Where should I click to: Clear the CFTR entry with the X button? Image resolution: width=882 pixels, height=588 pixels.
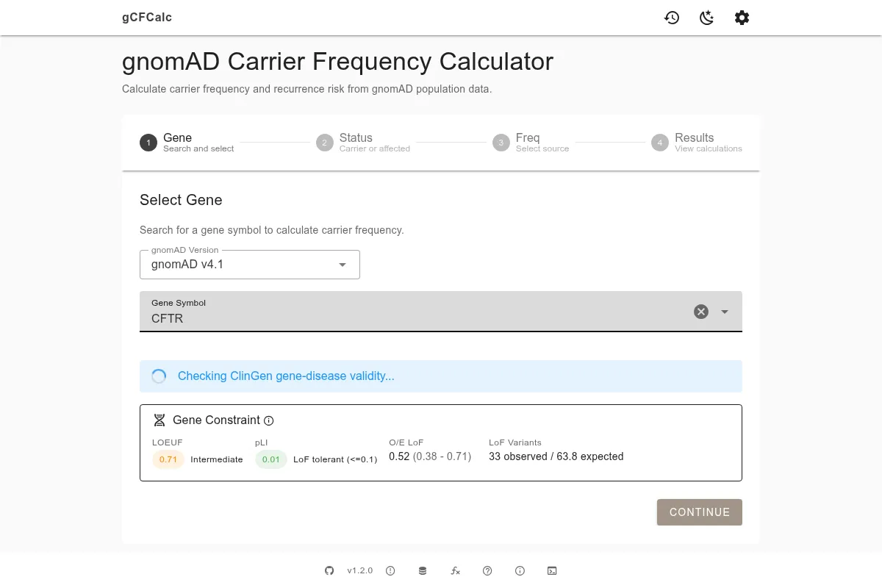[700, 312]
